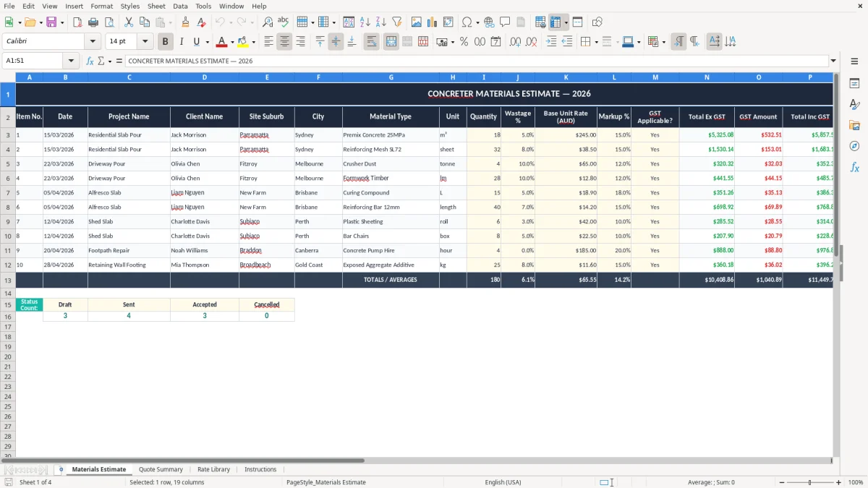This screenshot has width=868, height=488.
Task: Click the document save status indicator
Action: coord(8,482)
